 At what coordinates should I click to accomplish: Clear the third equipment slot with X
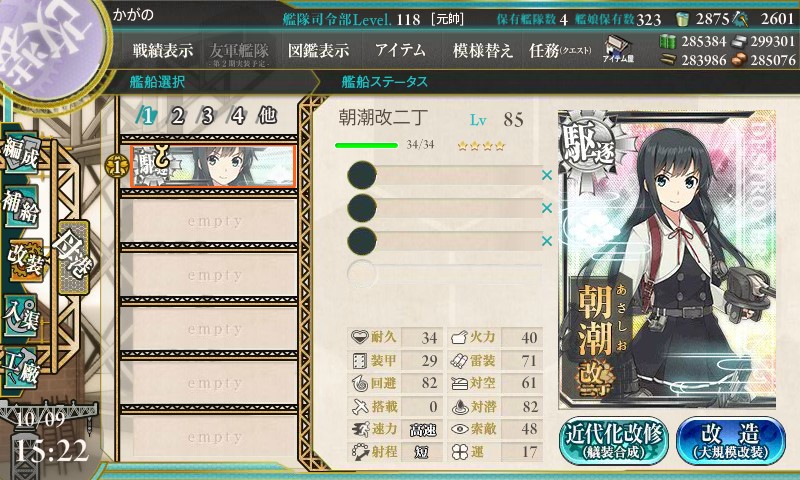[546, 241]
